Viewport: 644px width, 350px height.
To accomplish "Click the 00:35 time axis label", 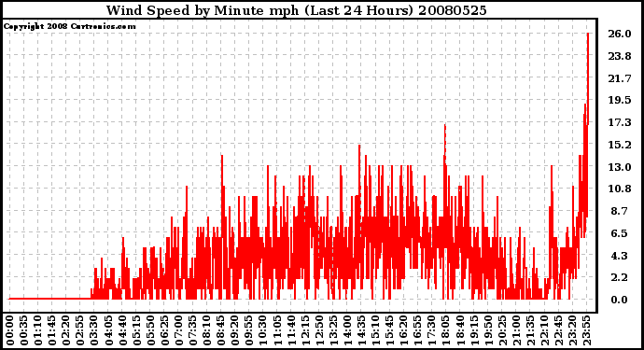I will point(23,330).
